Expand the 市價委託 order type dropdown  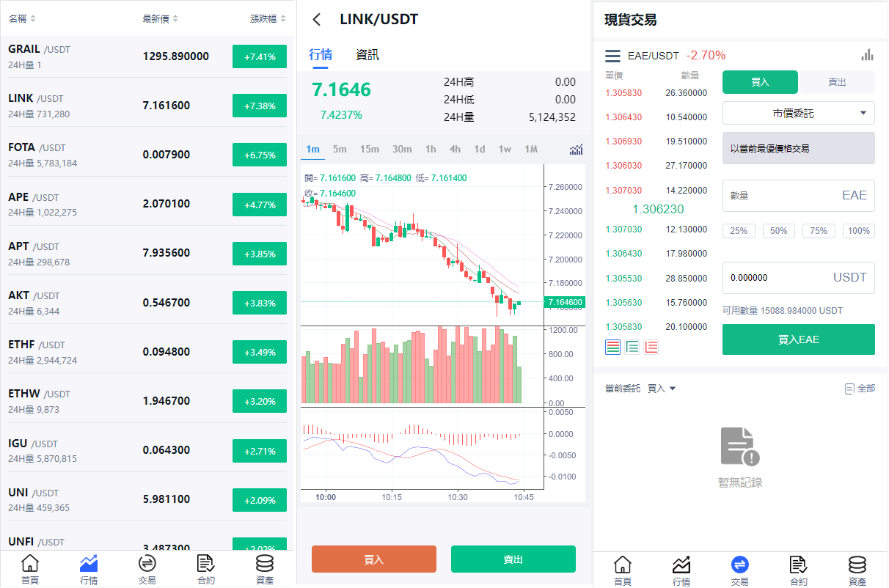click(x=798, y=113)
